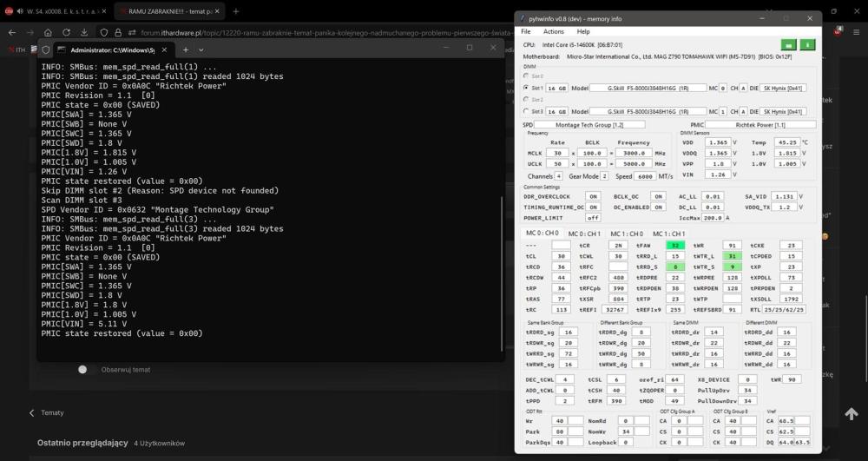Screen dimensions: 868x461
Task: Click the DDR_OVERCLOCK 'ON' field
Action: 594,196
